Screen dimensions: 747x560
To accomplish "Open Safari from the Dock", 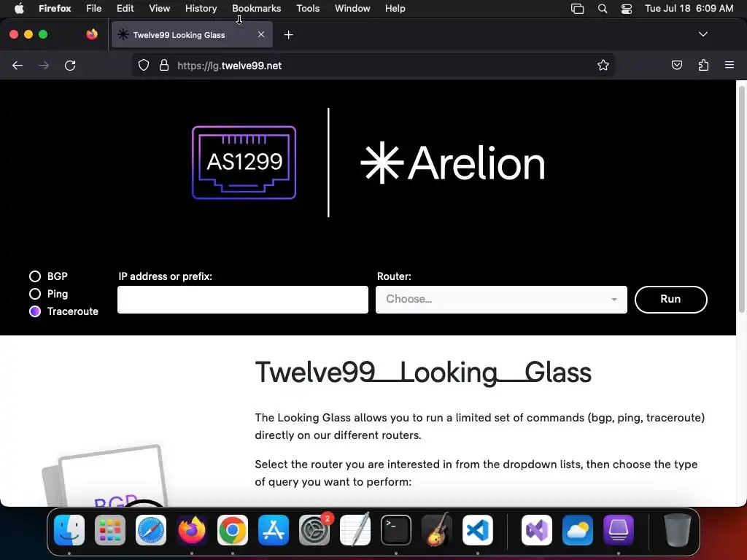I will click(151, 530).
